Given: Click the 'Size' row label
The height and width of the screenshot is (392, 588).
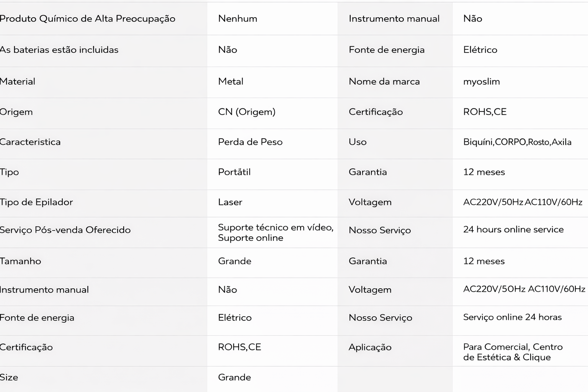Looking at the screenshot, I should (9, 377).
